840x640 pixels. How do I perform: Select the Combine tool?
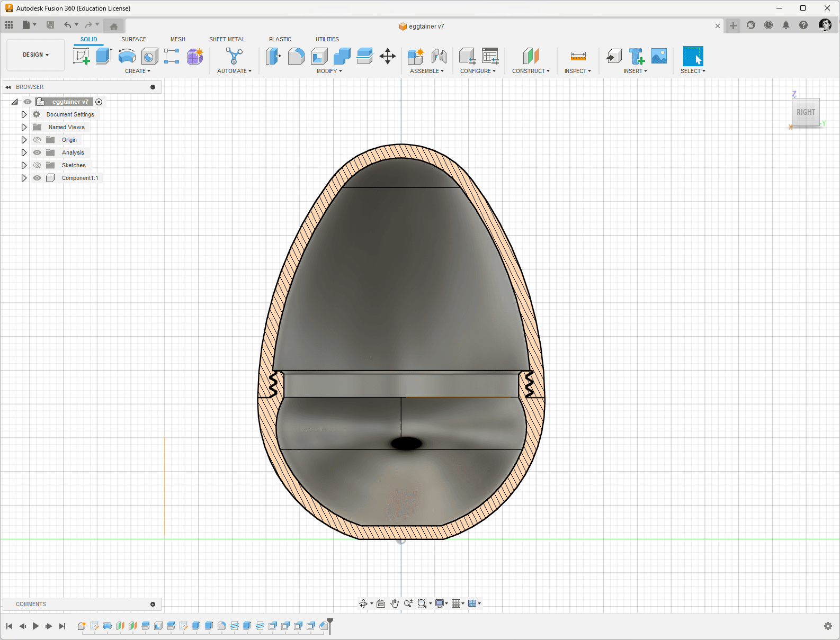coord(342,56)
